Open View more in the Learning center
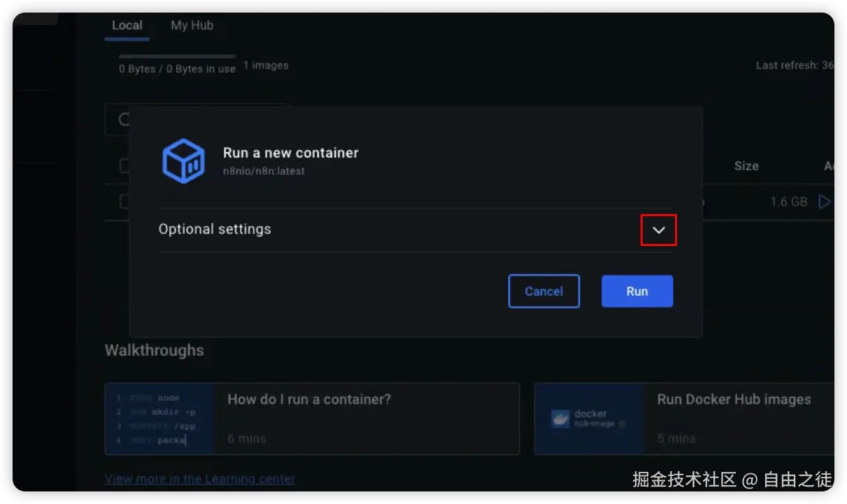Image resolution: width=847 pixels, height=504 pixels. point(200,479)
